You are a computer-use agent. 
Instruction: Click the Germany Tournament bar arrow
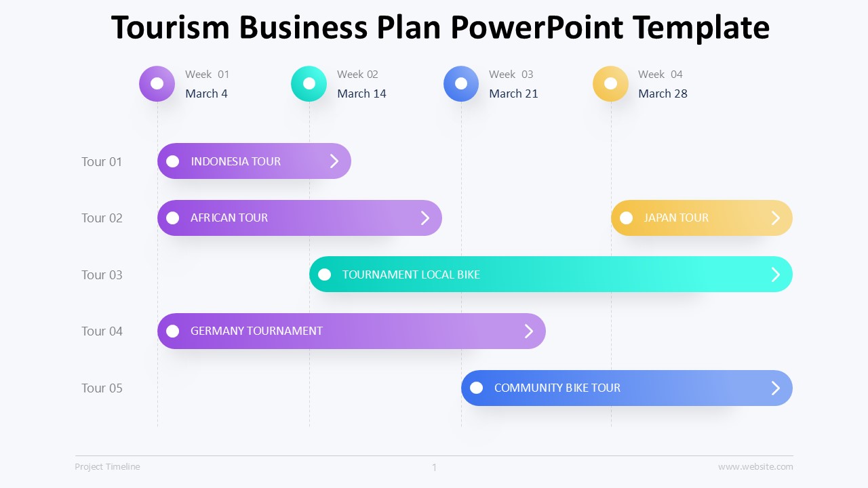coord(529,331)
